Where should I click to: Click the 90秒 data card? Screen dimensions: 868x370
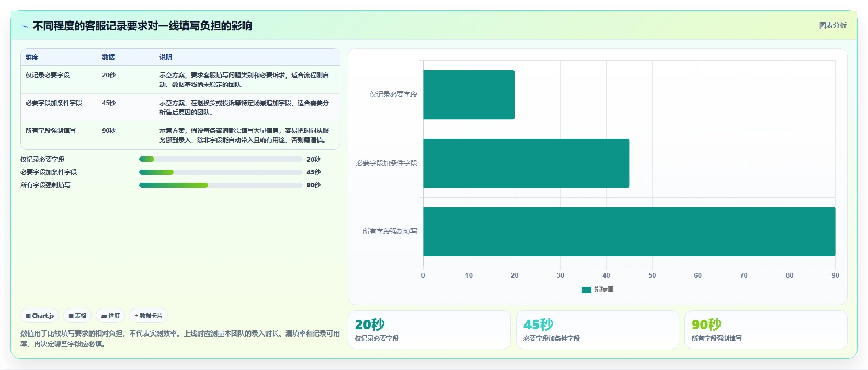766,330
